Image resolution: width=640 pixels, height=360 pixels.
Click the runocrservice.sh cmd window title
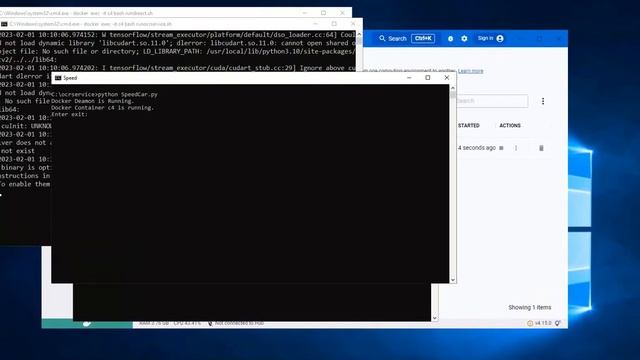click(91, 24)
